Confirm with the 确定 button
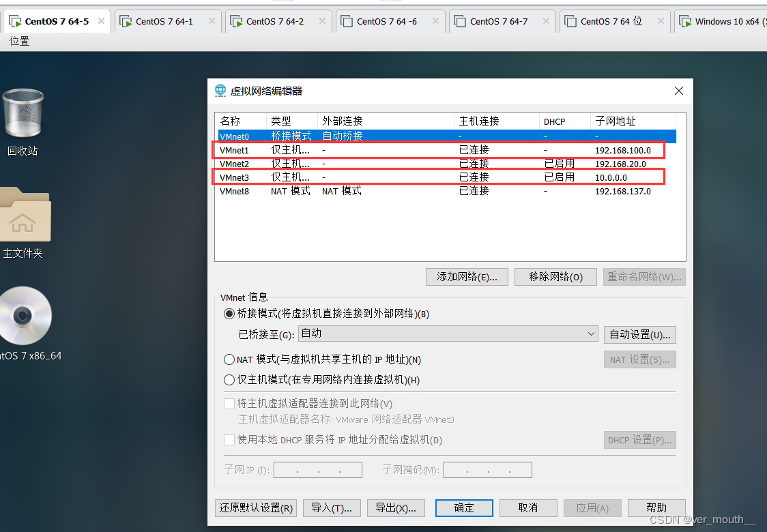The height and width of the screenshot is (532, 767). tap(464, 508)
